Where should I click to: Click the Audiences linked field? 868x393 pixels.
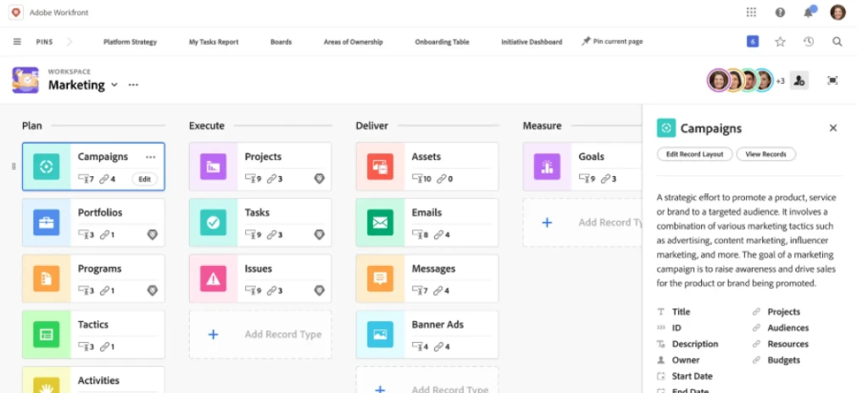[x=781, y=328]
